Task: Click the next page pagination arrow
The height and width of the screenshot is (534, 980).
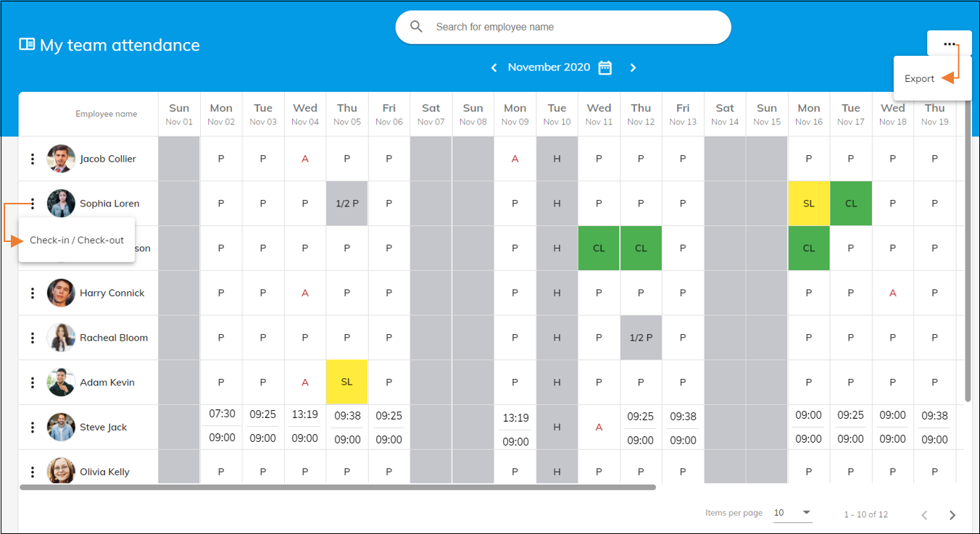Action: (x=952, y=514)
